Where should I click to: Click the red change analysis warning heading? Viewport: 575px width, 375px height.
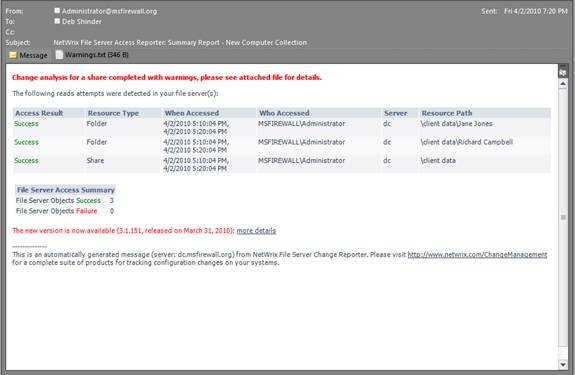(167, 77)
